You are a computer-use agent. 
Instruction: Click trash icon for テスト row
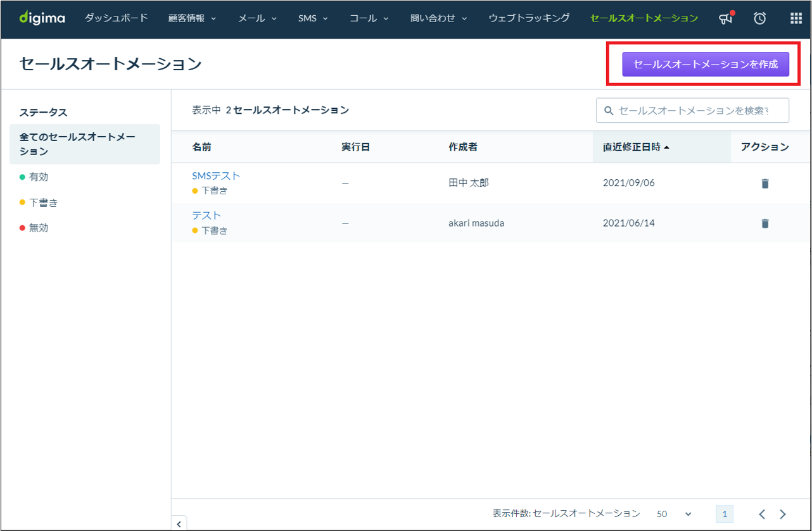(x=764, y=223)
